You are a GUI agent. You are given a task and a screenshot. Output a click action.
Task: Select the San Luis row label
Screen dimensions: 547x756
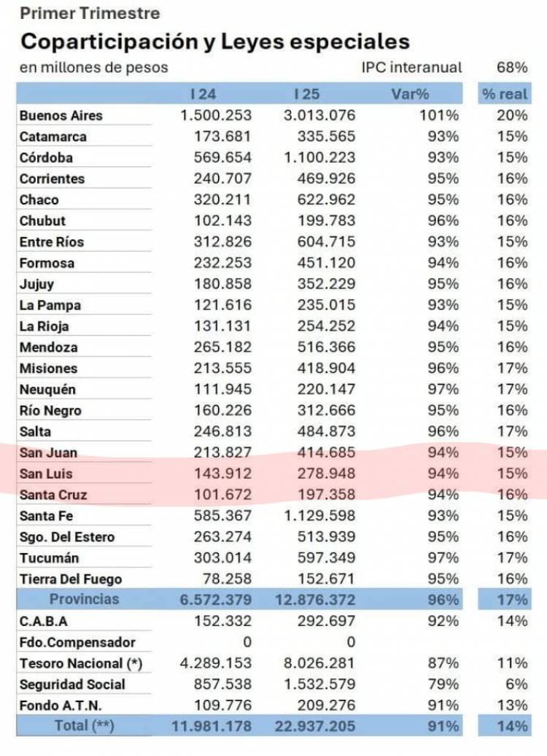pyautogui.click(x=47, y=474)
